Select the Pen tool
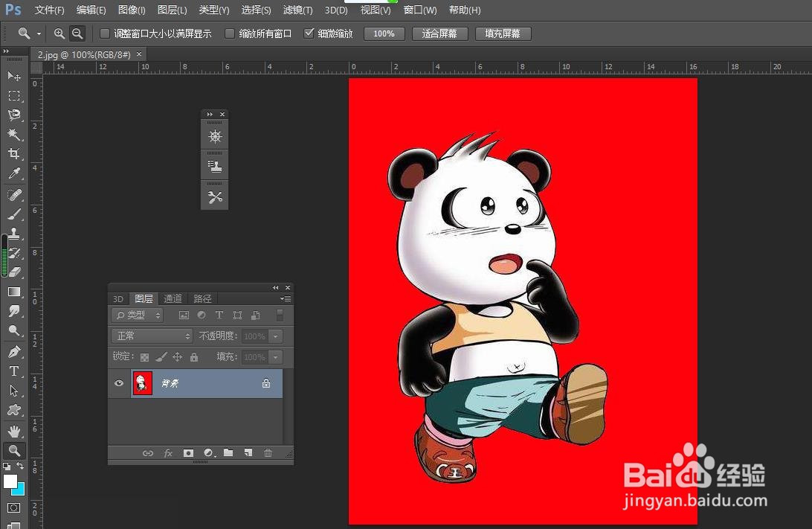The width and height of the screenshot is (812, 529). (14, 352)
